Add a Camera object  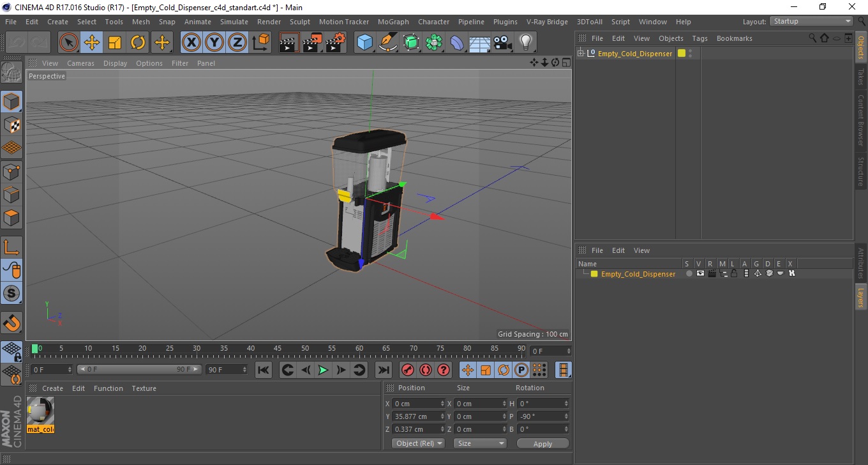click(x=503, y=43)
